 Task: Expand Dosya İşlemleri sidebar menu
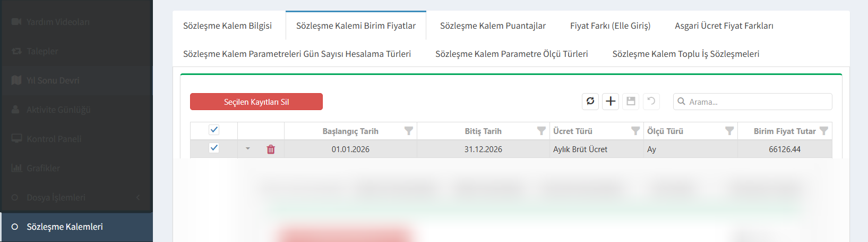tap(76, 197)
